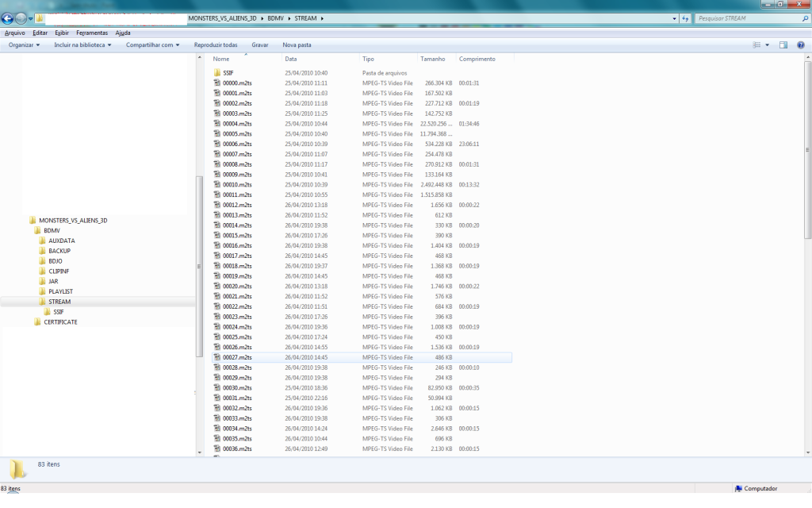Open the recent locations dropdown arrow
The width and height of the screenshot is (812, 508).
click(31, 19)
